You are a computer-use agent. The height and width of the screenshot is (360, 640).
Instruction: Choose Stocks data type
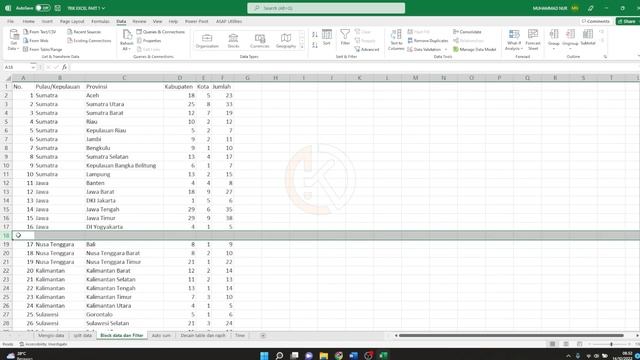pos(233,40)
